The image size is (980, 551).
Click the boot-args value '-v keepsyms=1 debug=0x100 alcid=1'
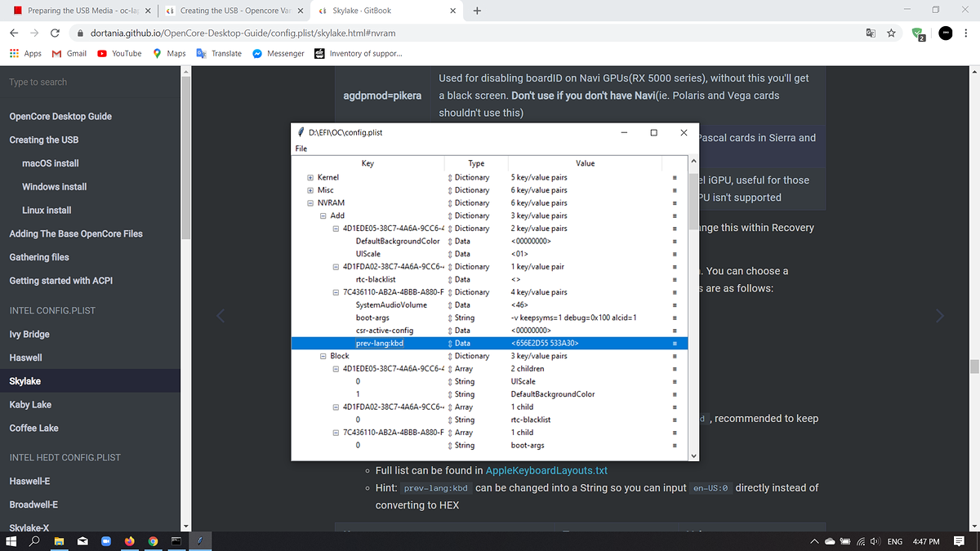point(572,318)
